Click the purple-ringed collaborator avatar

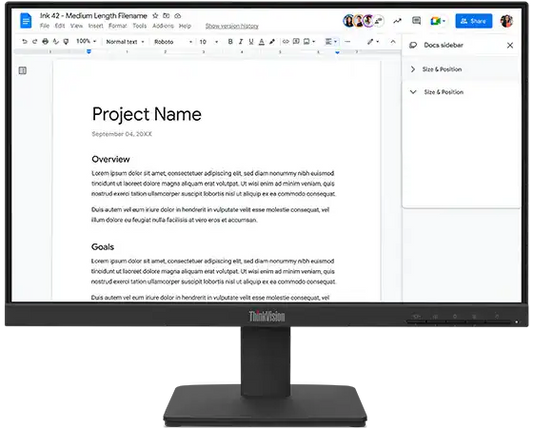[368, 21]
